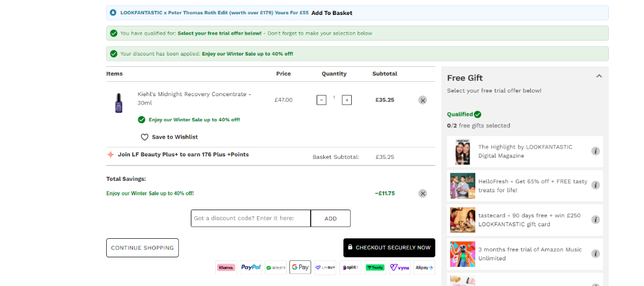Show info for the HelloFresh offer

595,185
